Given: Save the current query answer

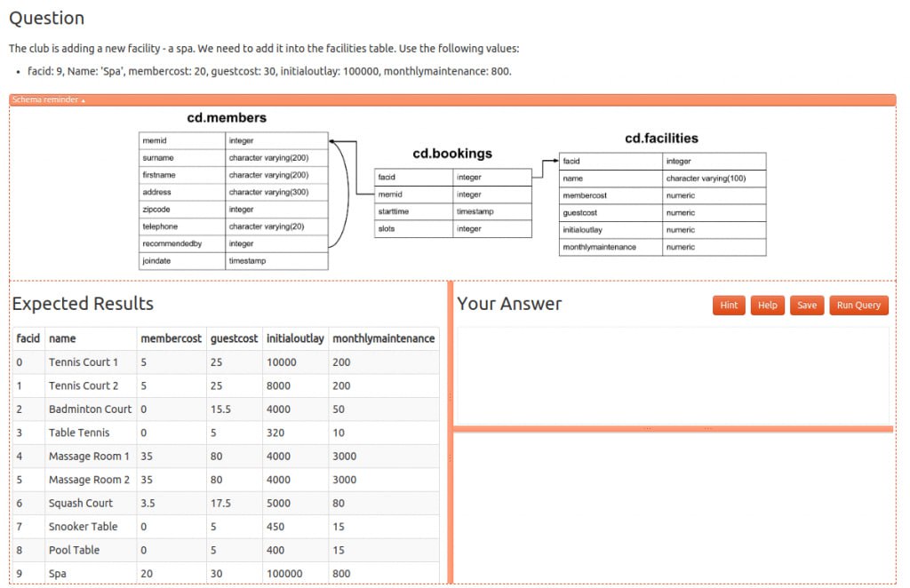Looking at the screenshot, I should pos(806,306).
